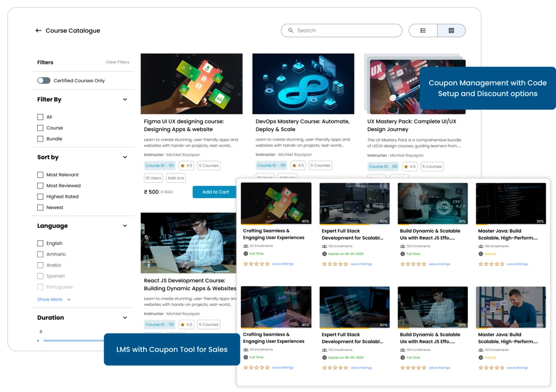This screenshot has width=556, height=392.
Task: Click the back arrow beside Course Catalogue
Action: [38, 31]
